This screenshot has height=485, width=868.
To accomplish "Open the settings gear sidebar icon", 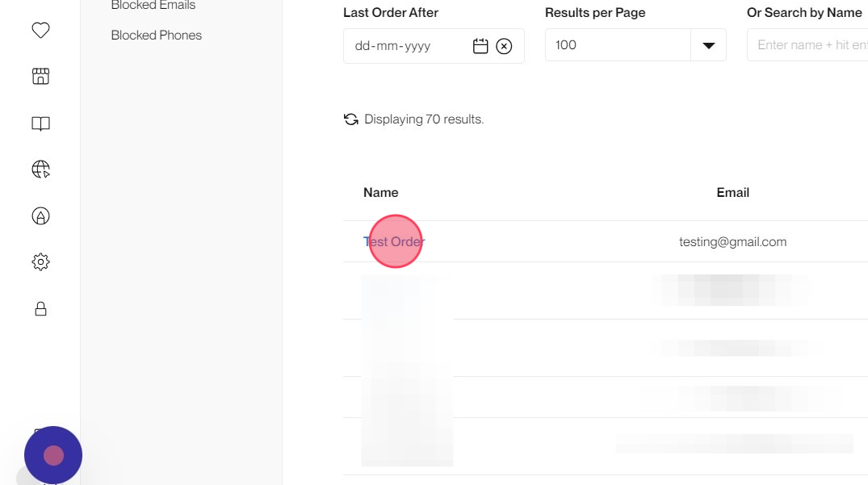I will point(40,262).
